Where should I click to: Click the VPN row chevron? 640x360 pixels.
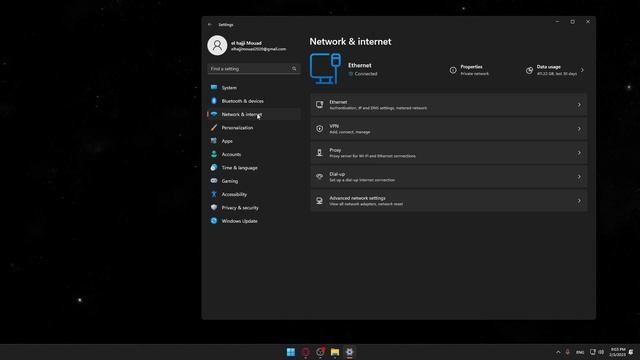(579, 129)
